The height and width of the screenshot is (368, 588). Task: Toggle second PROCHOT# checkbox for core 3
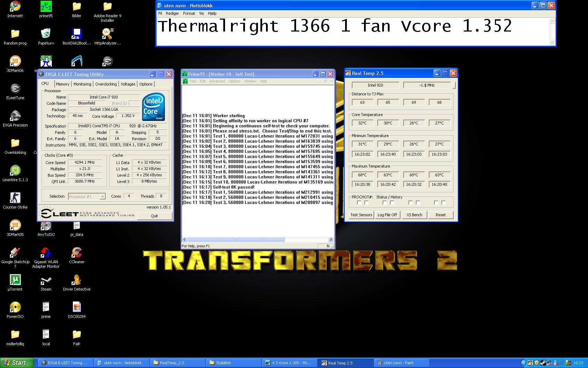pos(443,203)
